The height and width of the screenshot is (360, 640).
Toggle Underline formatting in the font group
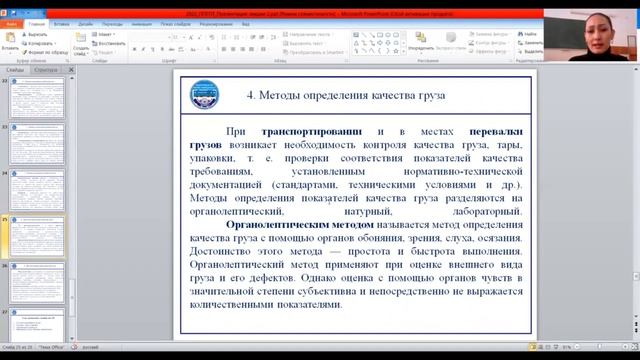[x=153, y=49]
